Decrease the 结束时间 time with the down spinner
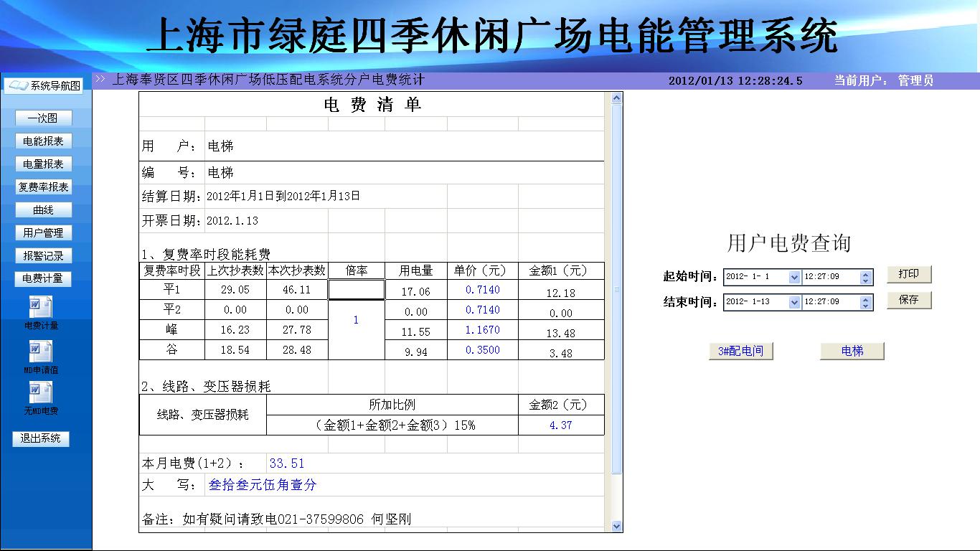The width and height of the screenshot is (980, 551). pyautogui.click(x=867, y=306)
